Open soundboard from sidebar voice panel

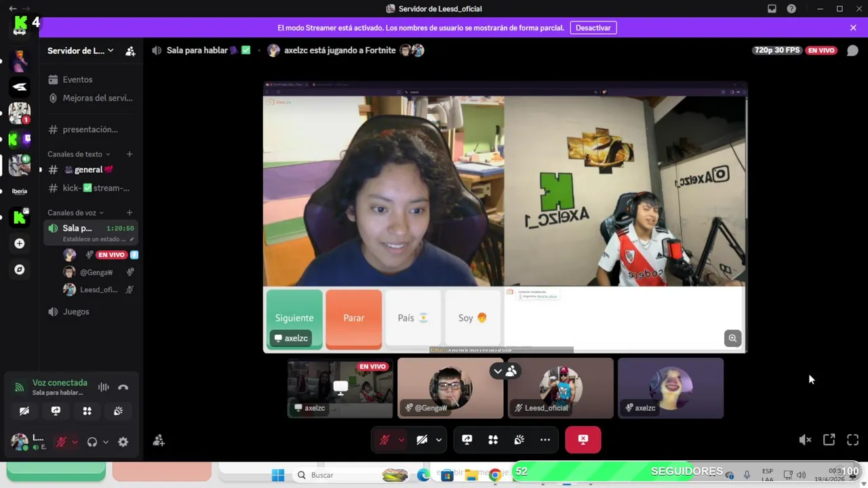[x=118, y=411]
